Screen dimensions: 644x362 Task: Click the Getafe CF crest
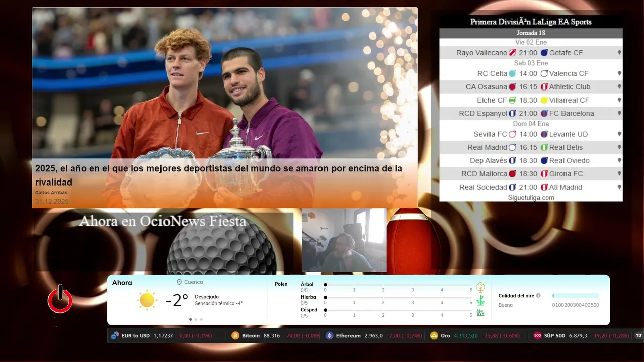tap(544, 53)
